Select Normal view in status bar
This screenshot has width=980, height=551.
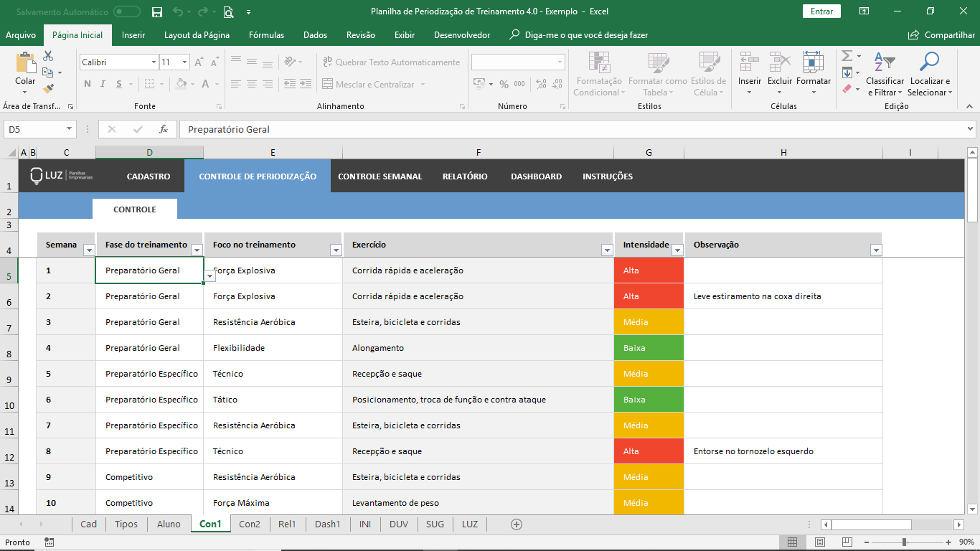[x=793, y=542]
